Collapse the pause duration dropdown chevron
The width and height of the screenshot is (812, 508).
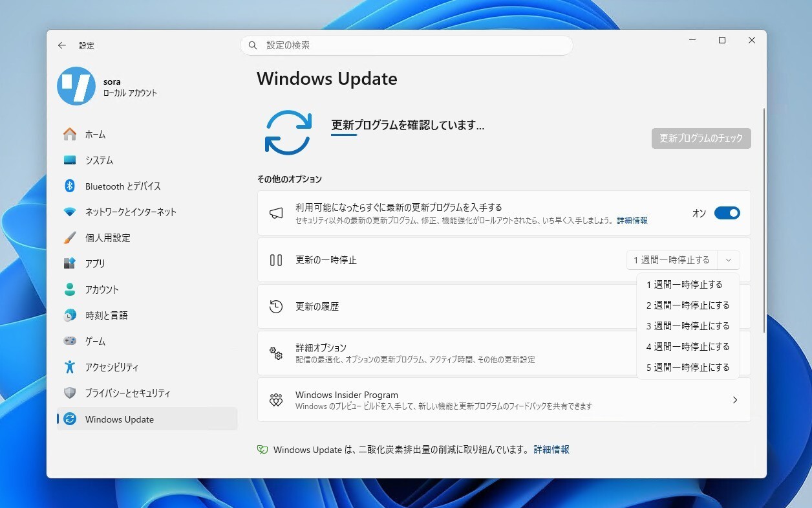tap(729, 260)
